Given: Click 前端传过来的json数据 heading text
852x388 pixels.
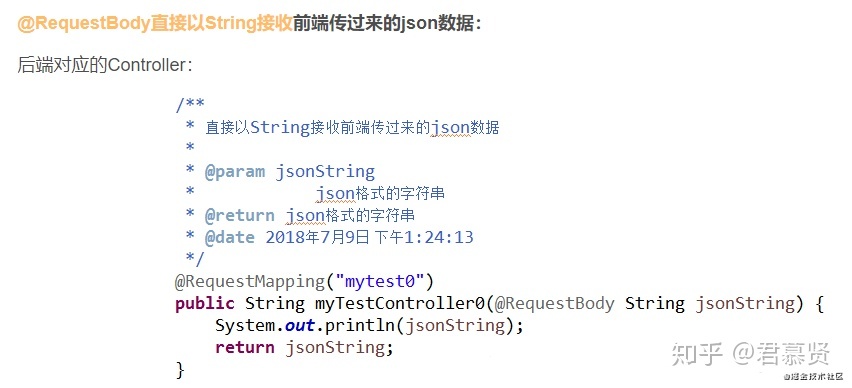Looking at the screenshot, I should (387, 24).
